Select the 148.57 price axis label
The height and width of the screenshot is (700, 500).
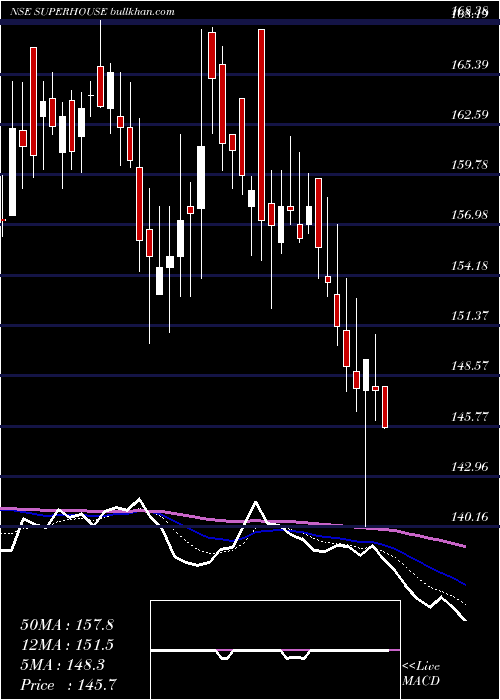pyautogui.click(x=468, y=367)
